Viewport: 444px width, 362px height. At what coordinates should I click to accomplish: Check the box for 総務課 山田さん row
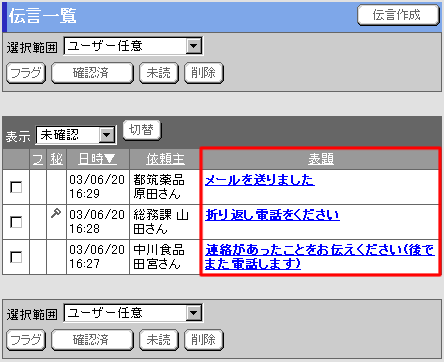tap(16, 222)
